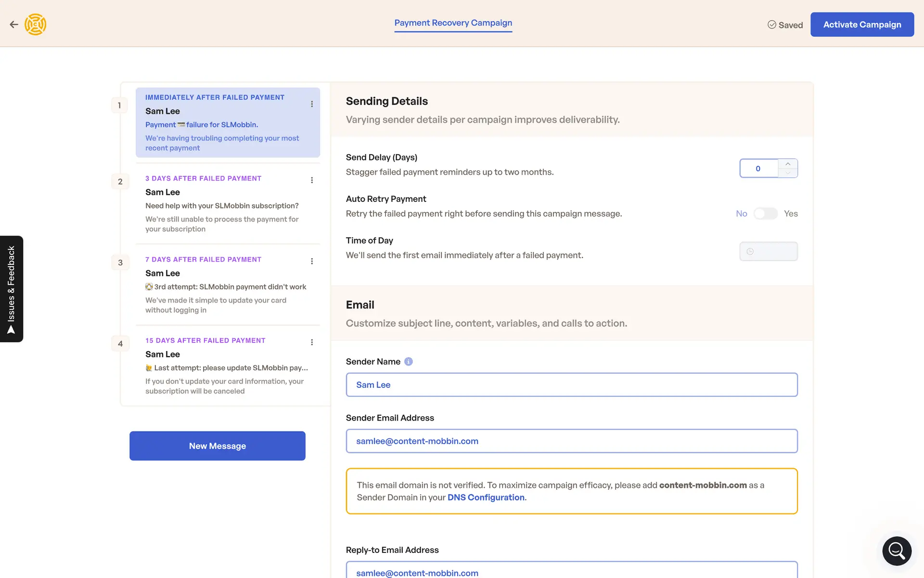Toggle the Auto Retry Payment switch
Image resolution: width=924 pixels, height=578 pixels.
(x=765, y=214)
